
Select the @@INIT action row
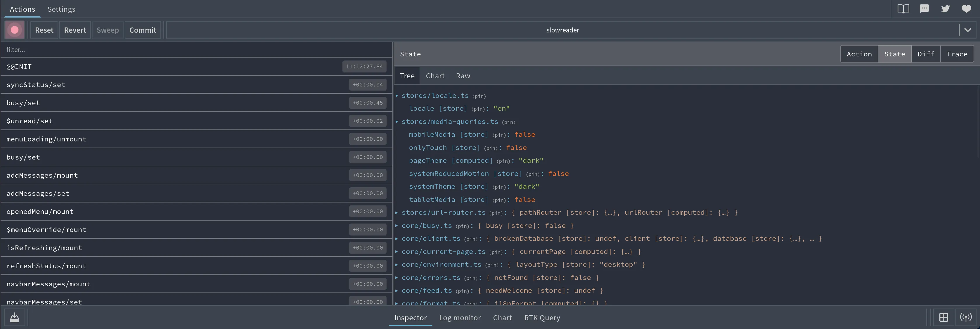point(196,67)
